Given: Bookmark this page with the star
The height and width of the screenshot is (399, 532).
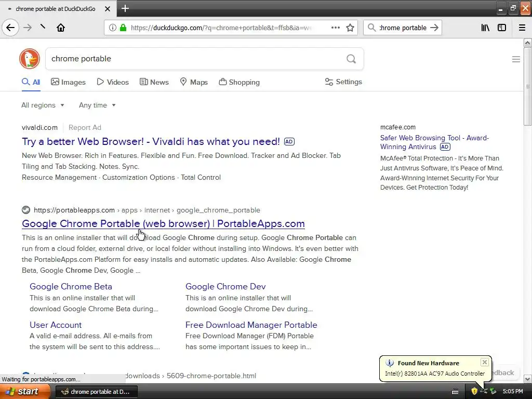Looking at the screenshot, I should click(x=350, y=28).
